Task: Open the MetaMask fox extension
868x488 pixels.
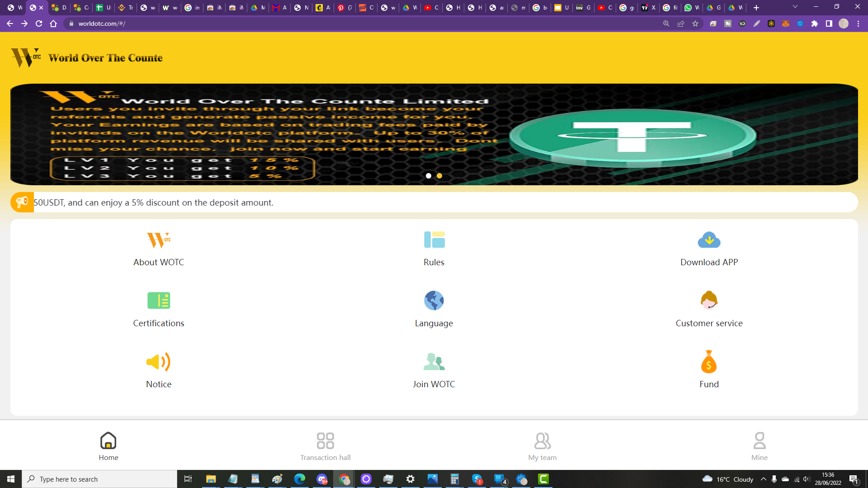Action: pyautogui.click(x=786, y=23)
